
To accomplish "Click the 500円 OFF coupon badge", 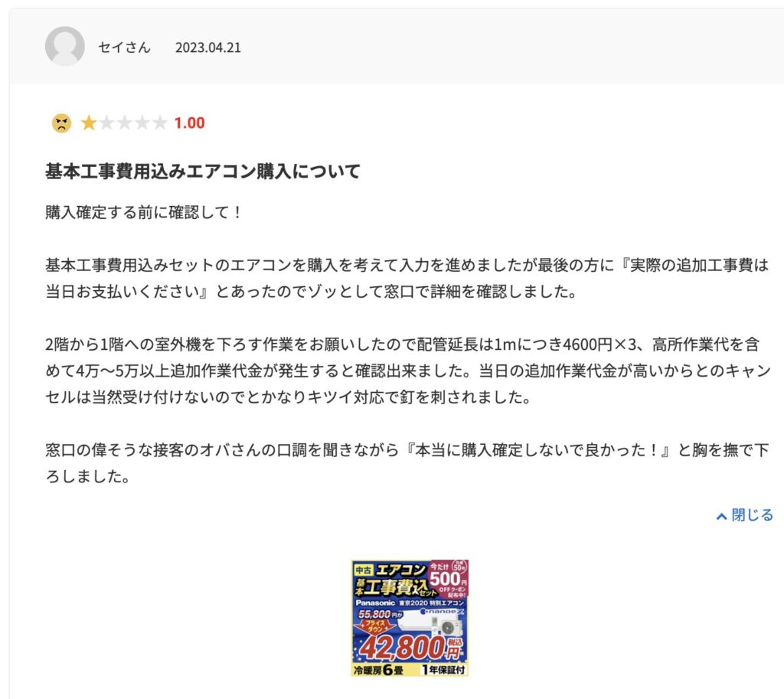I will coord(448,580).
